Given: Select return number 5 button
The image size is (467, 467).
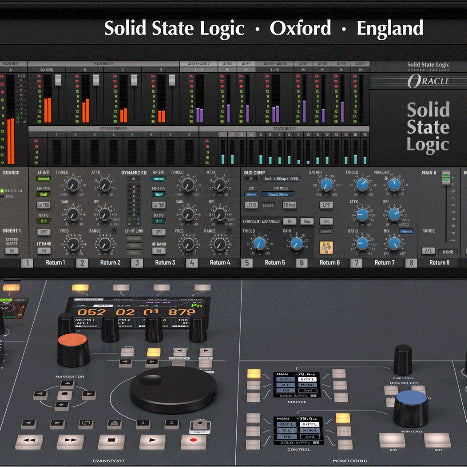Looking at the screenshot, I should coord(247,263).
